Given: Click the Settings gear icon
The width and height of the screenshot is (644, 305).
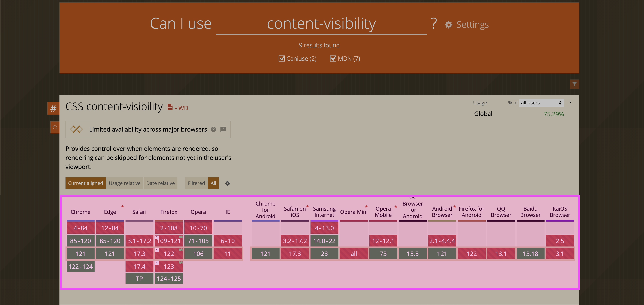Looking at the screenshot, I should [x=448, y=25].
